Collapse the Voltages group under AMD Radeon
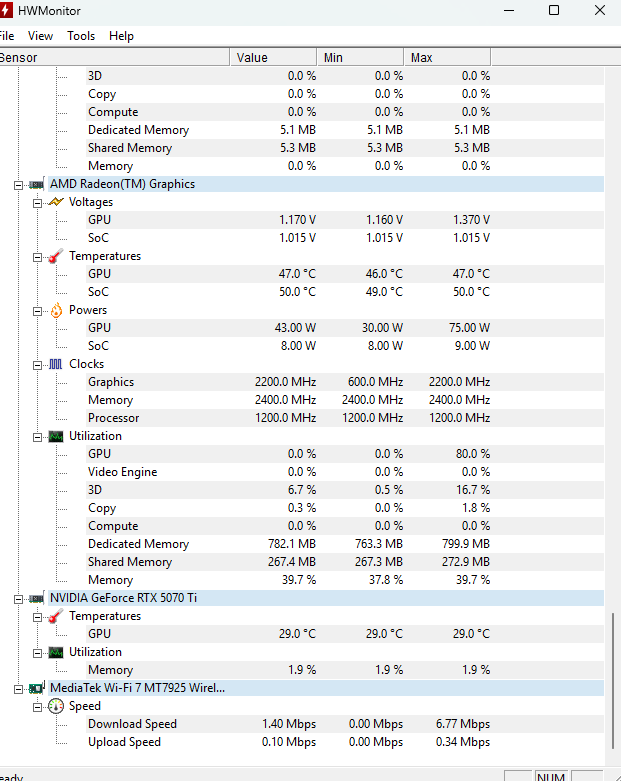This screenshot has height=781, width=621. pyautogui.click(x=37, y=203)
